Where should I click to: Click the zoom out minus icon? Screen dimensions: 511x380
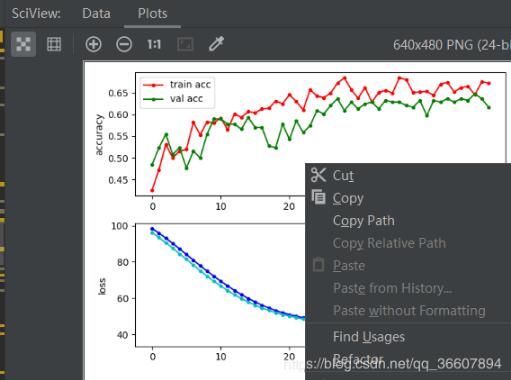pos(124,44)
